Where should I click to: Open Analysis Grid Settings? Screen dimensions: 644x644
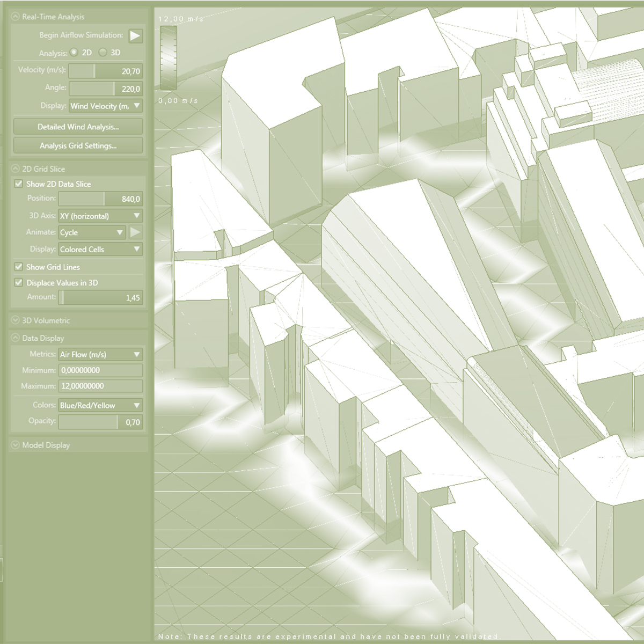tap(78, 145)
